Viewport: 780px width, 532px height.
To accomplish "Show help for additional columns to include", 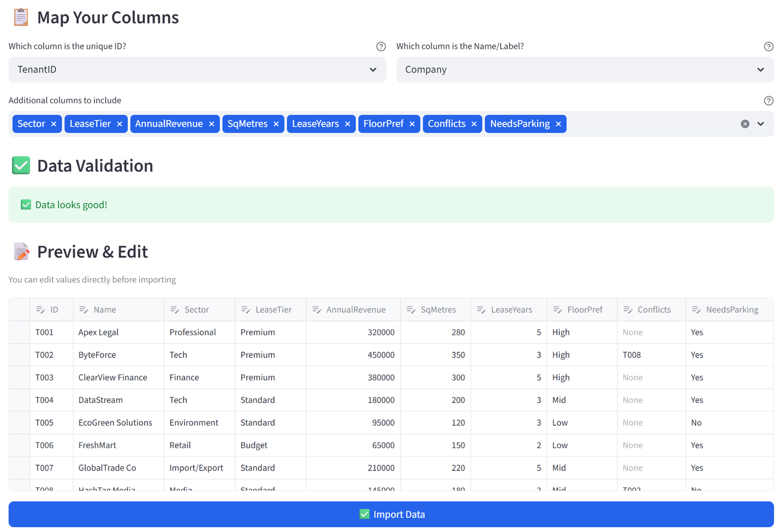I will pos(769,100).
